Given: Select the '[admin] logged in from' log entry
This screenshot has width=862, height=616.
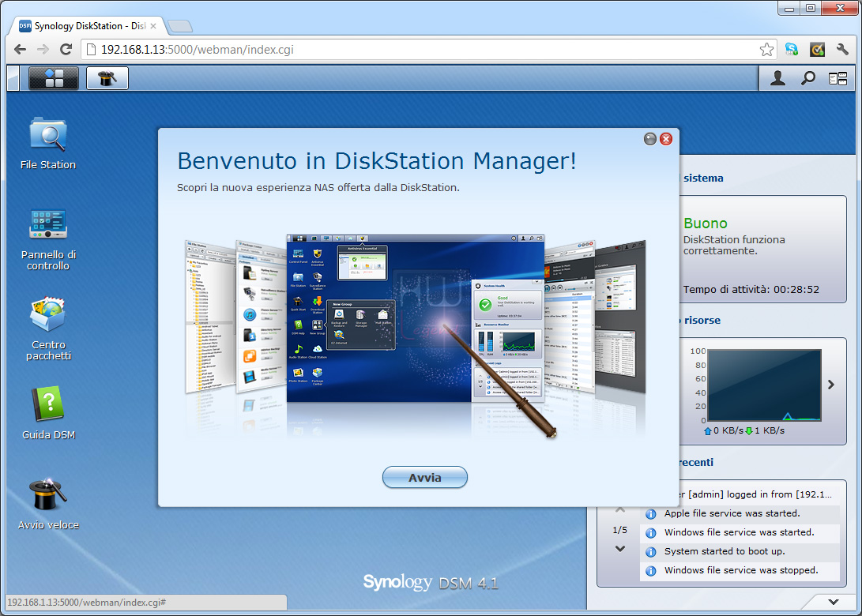Looking at the screenshot, I should click(x=756, y=494).
